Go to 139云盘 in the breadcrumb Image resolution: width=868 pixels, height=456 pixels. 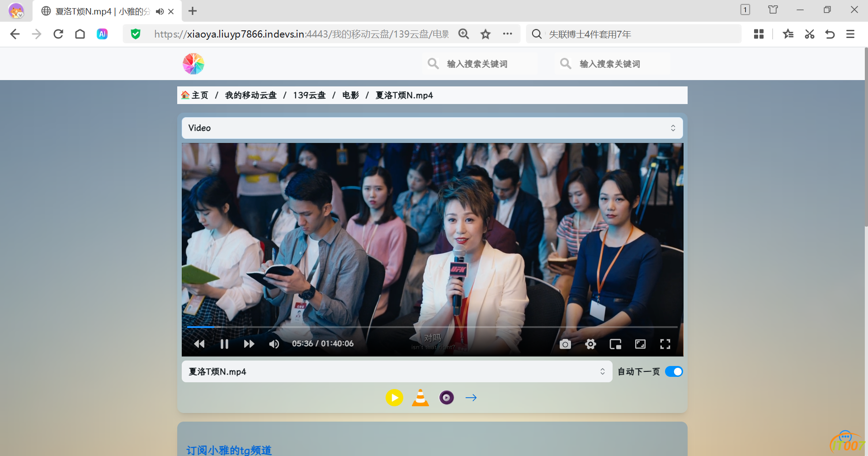309,95
